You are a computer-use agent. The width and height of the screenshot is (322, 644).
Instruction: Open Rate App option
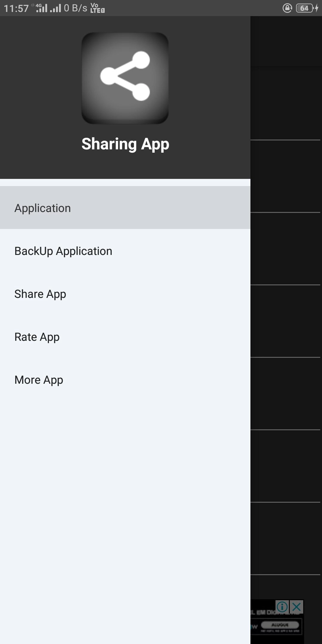point(37,337)
